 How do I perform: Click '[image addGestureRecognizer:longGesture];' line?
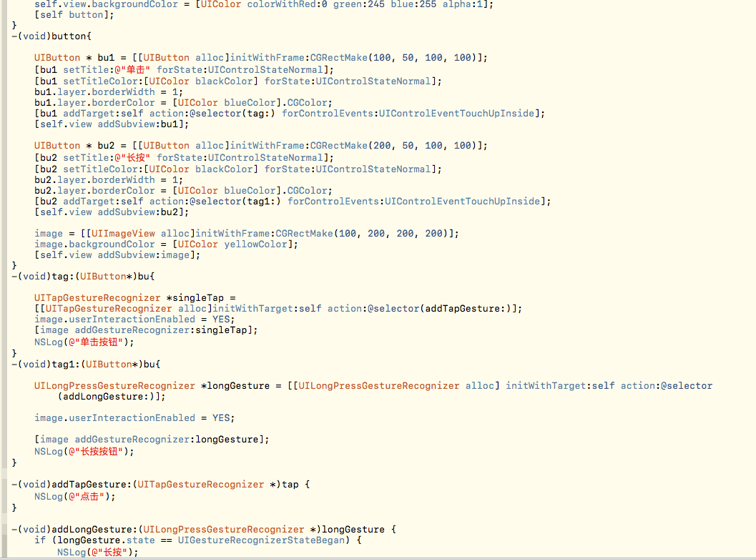point(152,440)
